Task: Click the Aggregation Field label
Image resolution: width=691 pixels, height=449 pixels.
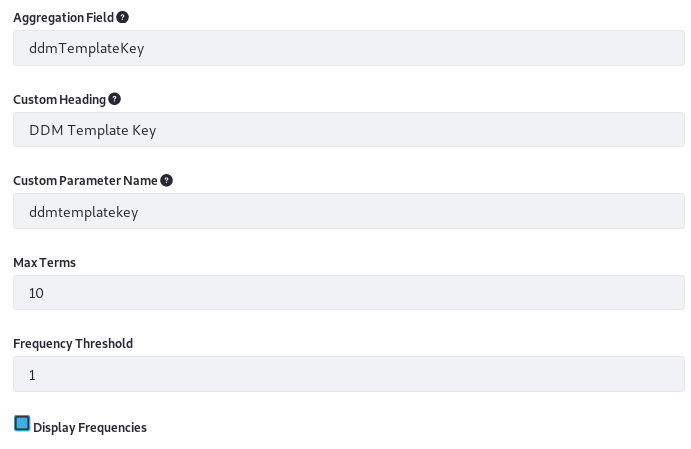Action: [x=63, y=18]
